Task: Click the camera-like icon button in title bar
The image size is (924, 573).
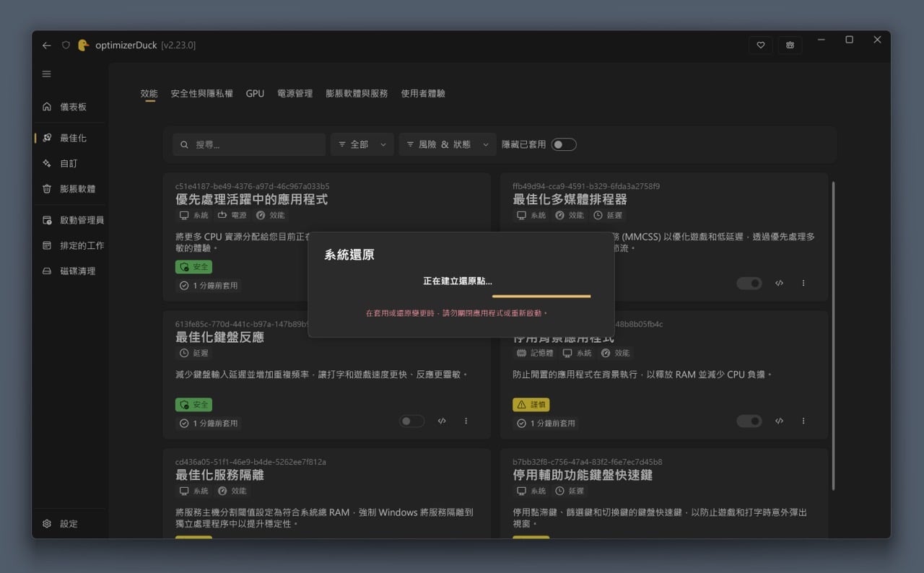Action: tap(790, 45)
